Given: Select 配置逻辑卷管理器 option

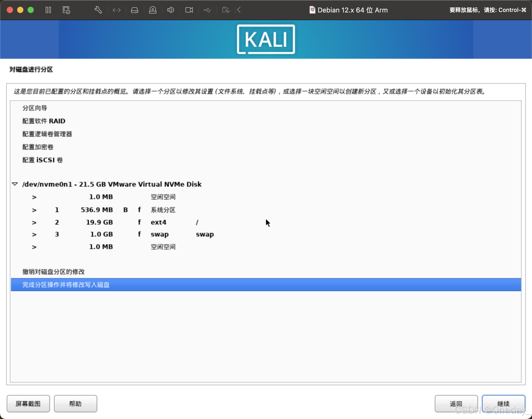Looking at the screenshot, I should click(x=47, y=134).
